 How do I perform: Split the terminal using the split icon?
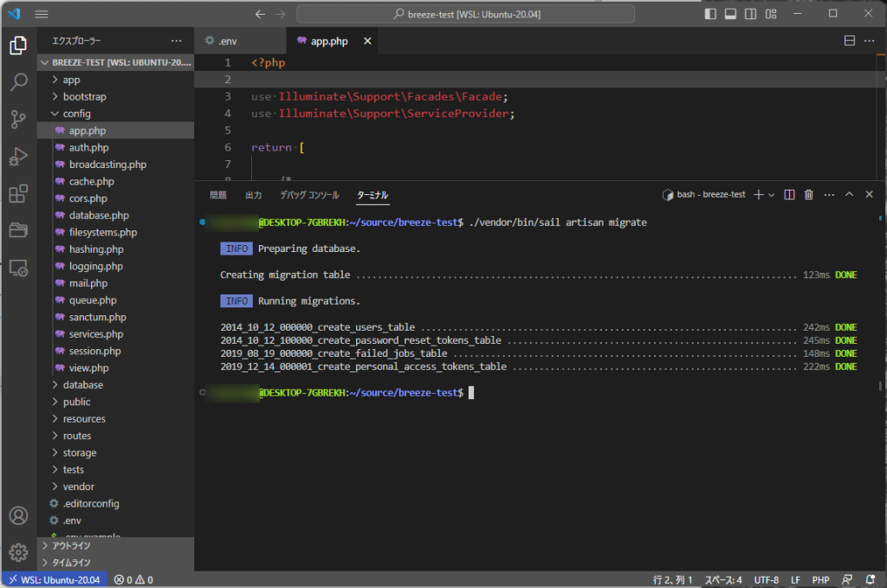tap(788, 194)
